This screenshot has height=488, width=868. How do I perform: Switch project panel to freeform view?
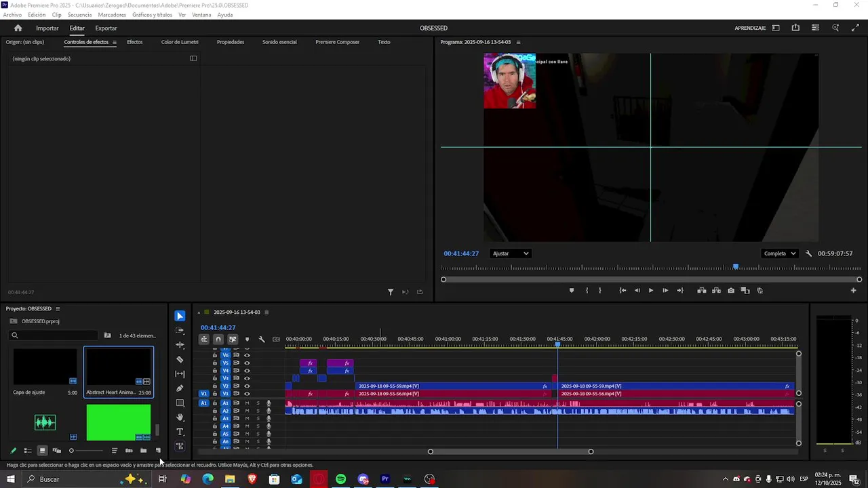57,450
